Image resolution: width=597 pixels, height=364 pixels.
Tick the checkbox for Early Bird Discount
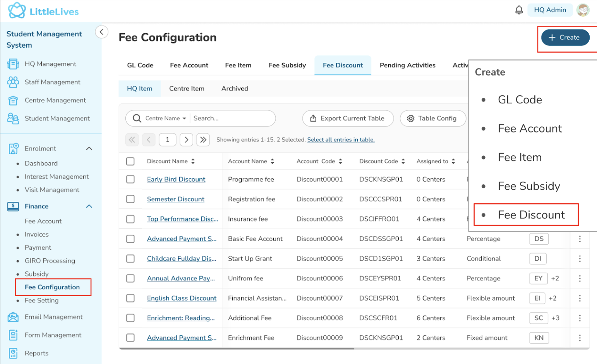pos(130,179)
